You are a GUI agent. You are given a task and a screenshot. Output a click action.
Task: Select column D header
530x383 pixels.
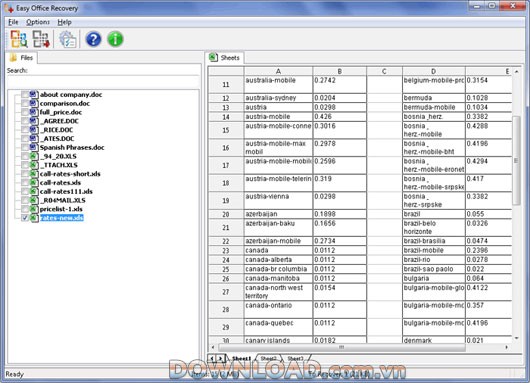(x=434, y=71)
